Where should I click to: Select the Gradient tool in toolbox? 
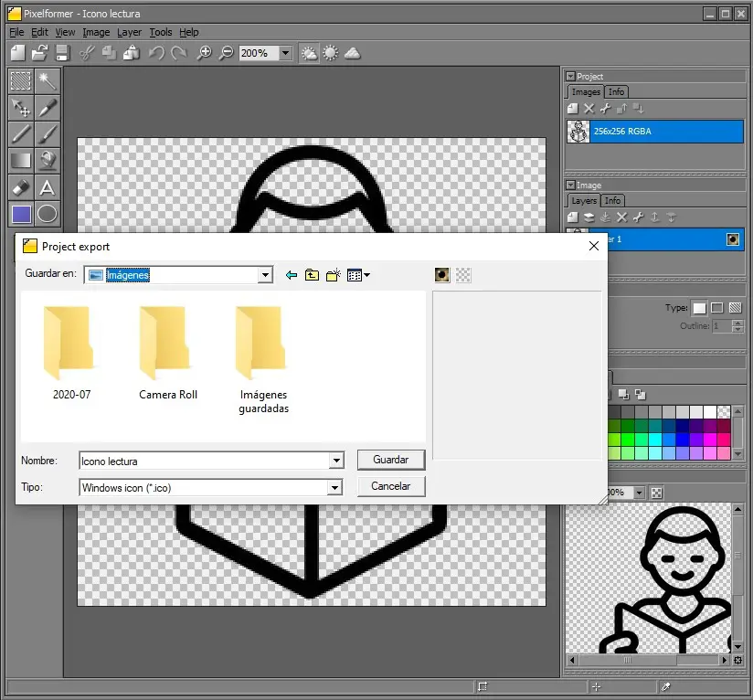click(x=21, y=161)
